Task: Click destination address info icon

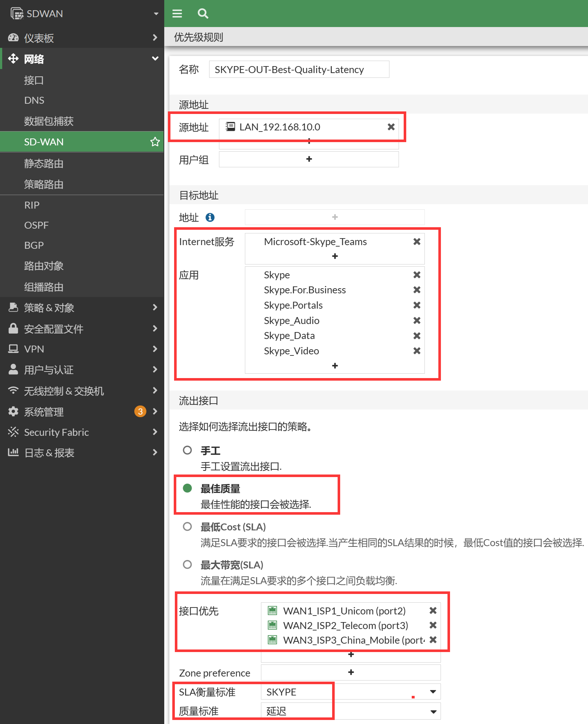Action: (210, 217)
